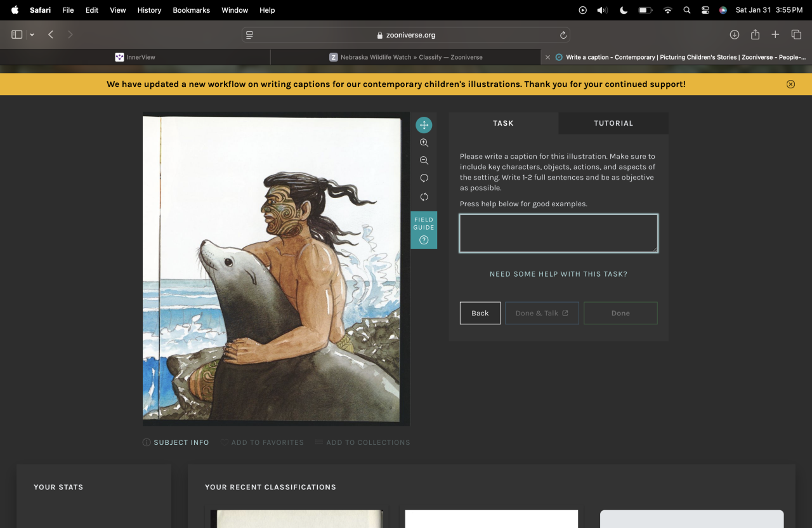812x528 pixels.
Task: Open Spotlight search
Action: click(687, 10)
